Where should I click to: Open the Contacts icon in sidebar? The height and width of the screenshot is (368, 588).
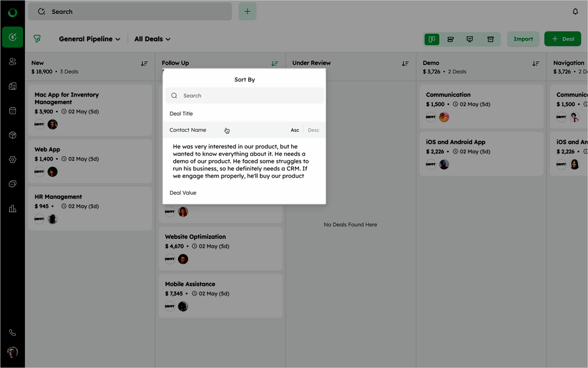(12, 62)
